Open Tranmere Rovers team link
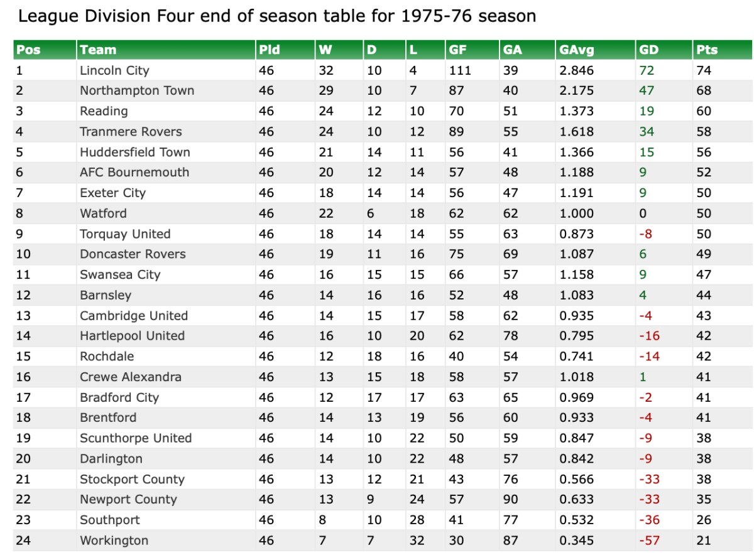 tap(131, 132)
